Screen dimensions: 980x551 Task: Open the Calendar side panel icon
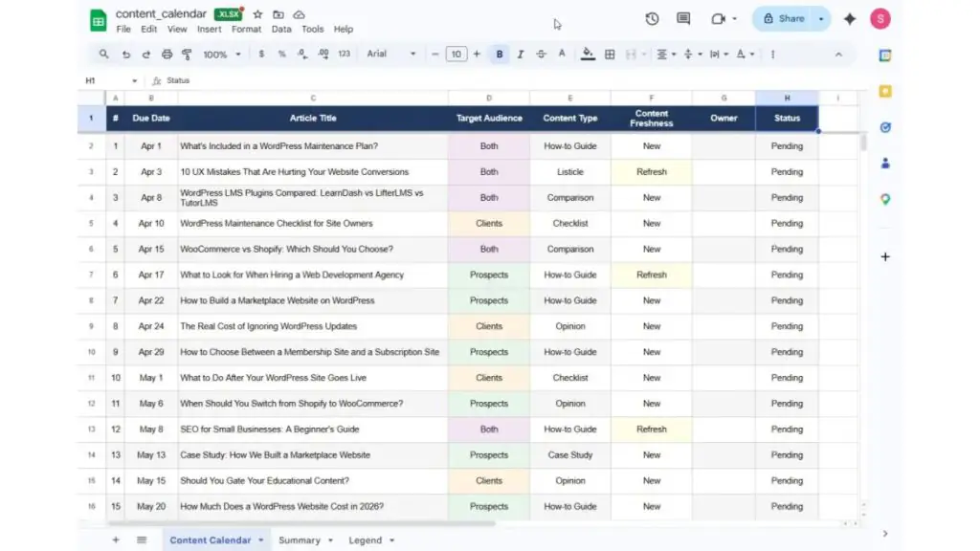click(885, 55)
